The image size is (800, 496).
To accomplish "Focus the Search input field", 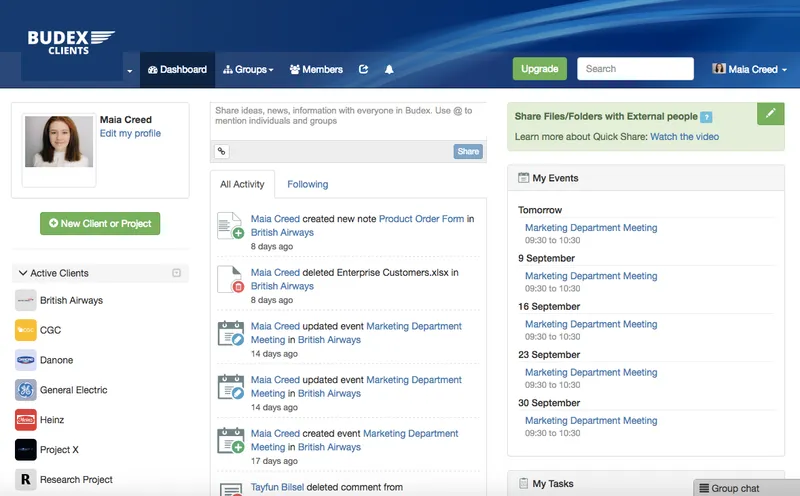I will point(635,68).
